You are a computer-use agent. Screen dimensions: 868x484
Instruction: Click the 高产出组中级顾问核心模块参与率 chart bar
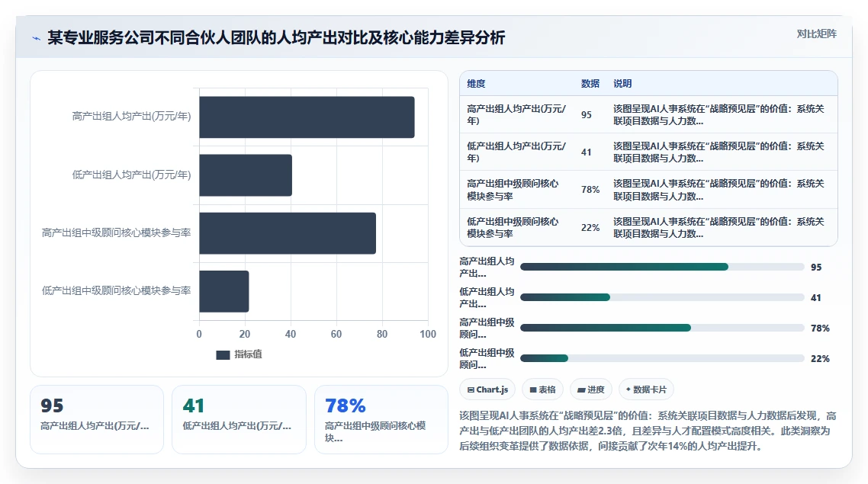coord(288,233)
